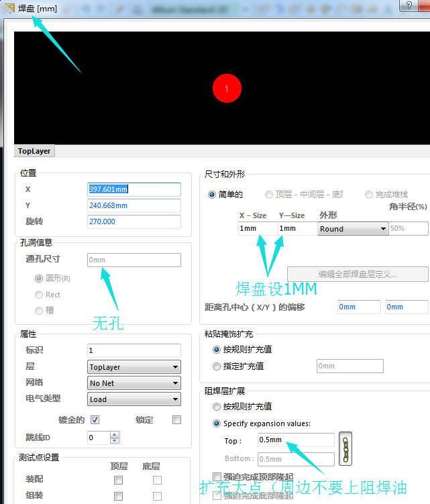The height and width of the screenshot is (504, 430).
Task: Click the X-Size 1mm field
Action: click(257, 229)
